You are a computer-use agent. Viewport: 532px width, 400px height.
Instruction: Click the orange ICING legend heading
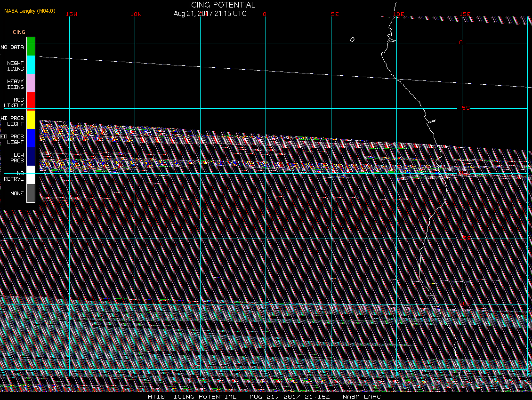tap(18, 32)
